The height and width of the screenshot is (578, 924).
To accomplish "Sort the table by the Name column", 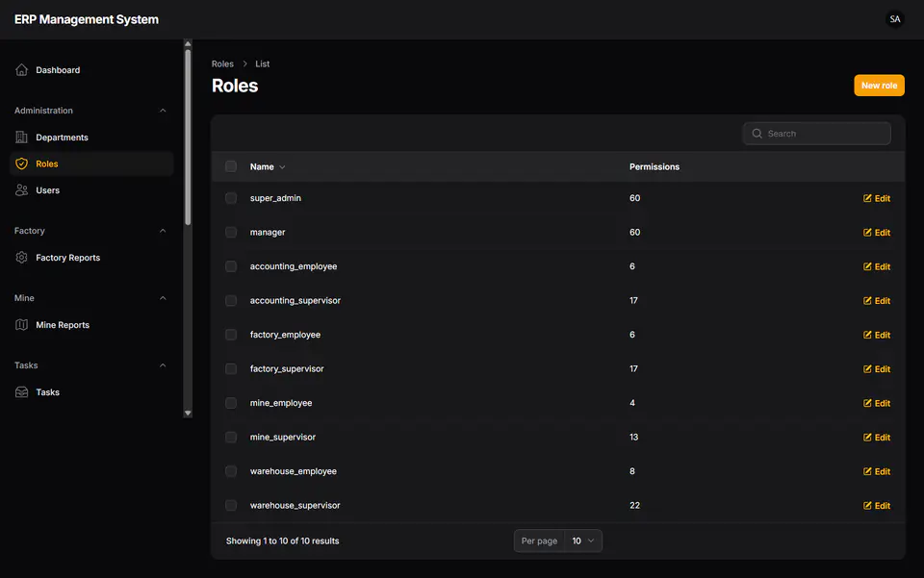I will tap(268, 167).
